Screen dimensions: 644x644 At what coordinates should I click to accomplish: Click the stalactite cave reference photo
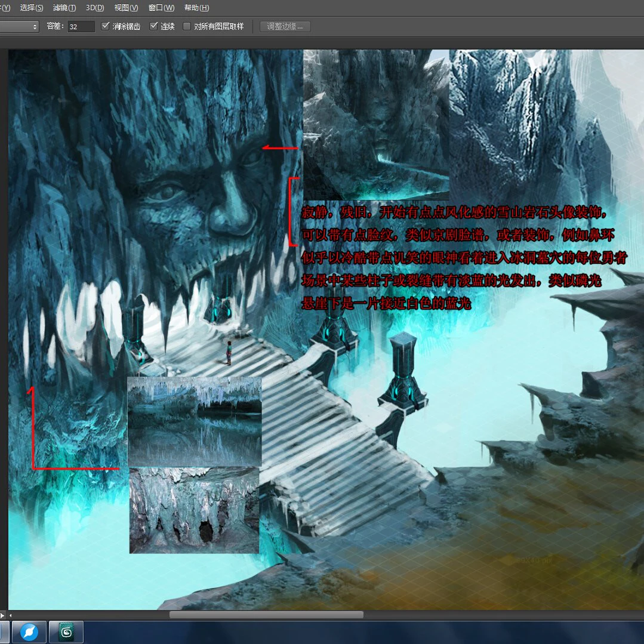194,510
